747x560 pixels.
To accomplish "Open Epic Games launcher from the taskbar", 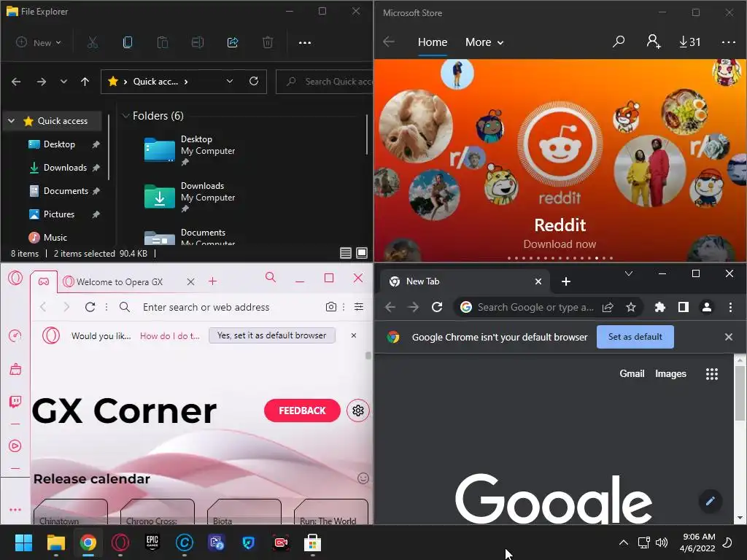I will 152,542.
